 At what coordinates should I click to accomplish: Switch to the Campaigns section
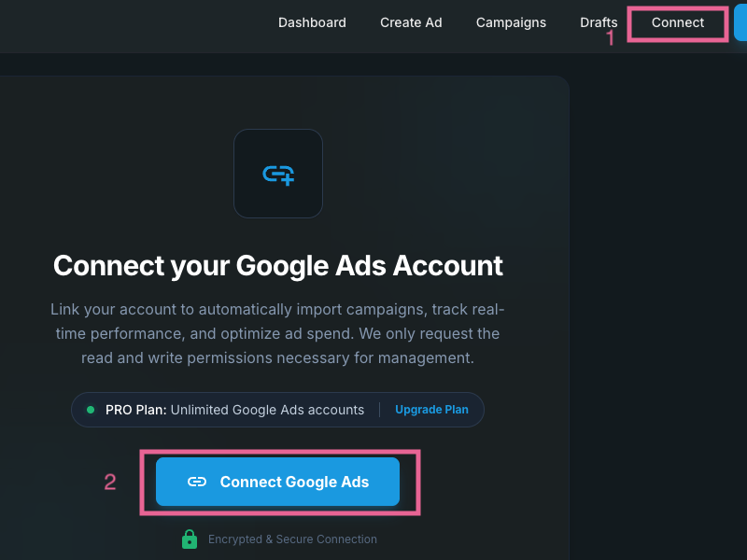coord(511,22)
